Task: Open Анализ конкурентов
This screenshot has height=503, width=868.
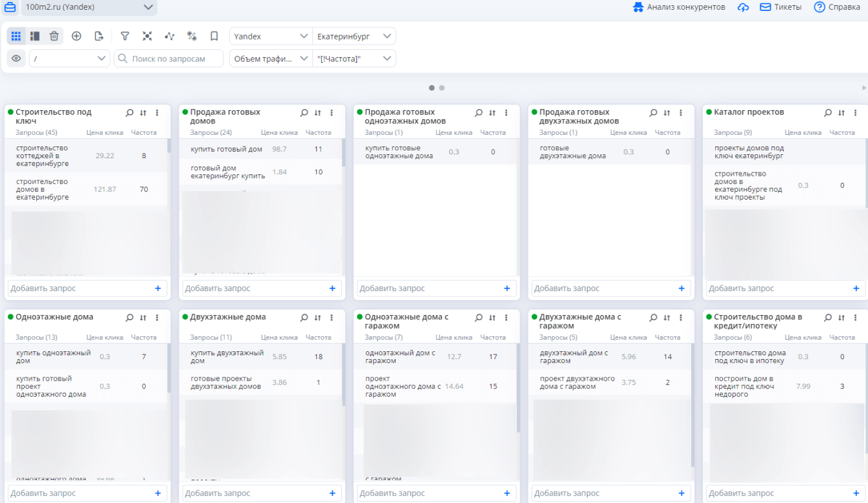Action: (x=679, y=7)
